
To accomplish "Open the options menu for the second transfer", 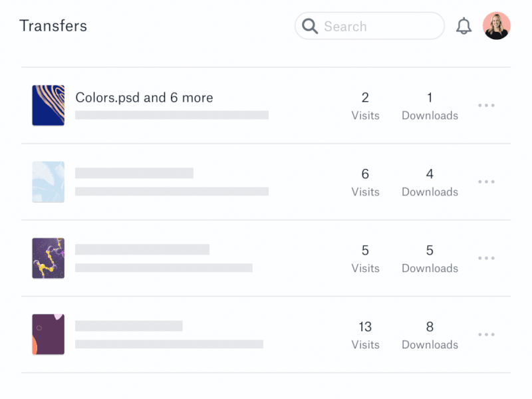I will [487, 182].
